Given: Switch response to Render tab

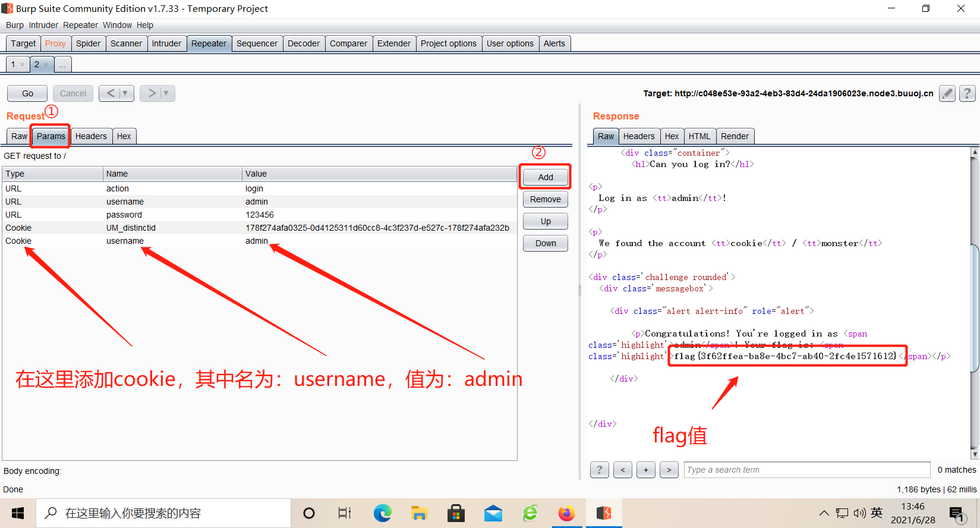Looking at the screenshot, I should [735, 136].
